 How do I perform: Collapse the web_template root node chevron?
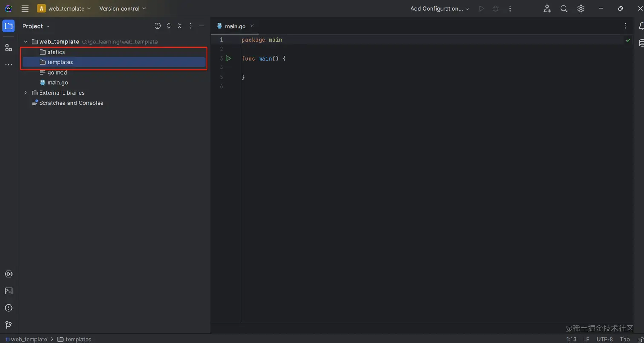(x=26, y=42)
